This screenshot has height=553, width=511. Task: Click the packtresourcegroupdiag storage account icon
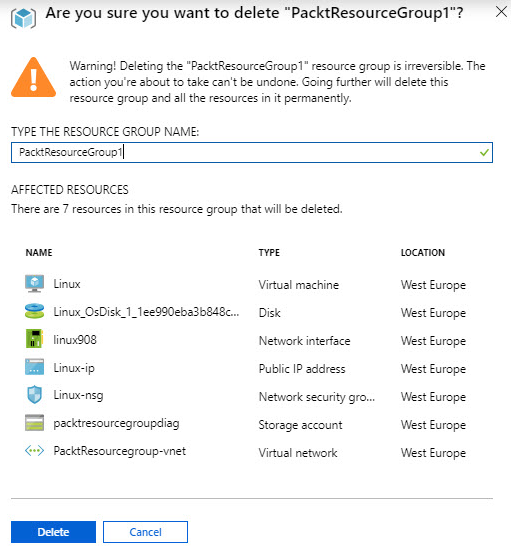tap(35, 423)
